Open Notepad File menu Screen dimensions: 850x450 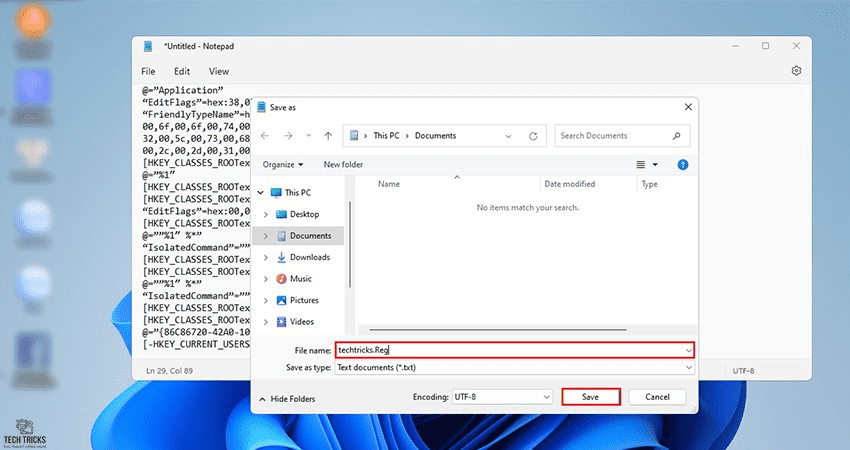coord(148,71)
